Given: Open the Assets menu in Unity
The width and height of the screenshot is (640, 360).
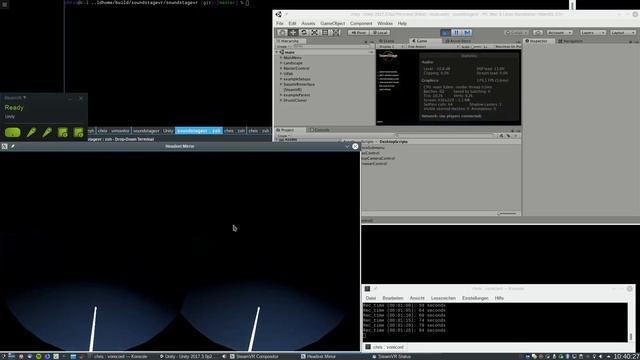Looking at the screenshot, I should 308,23.
